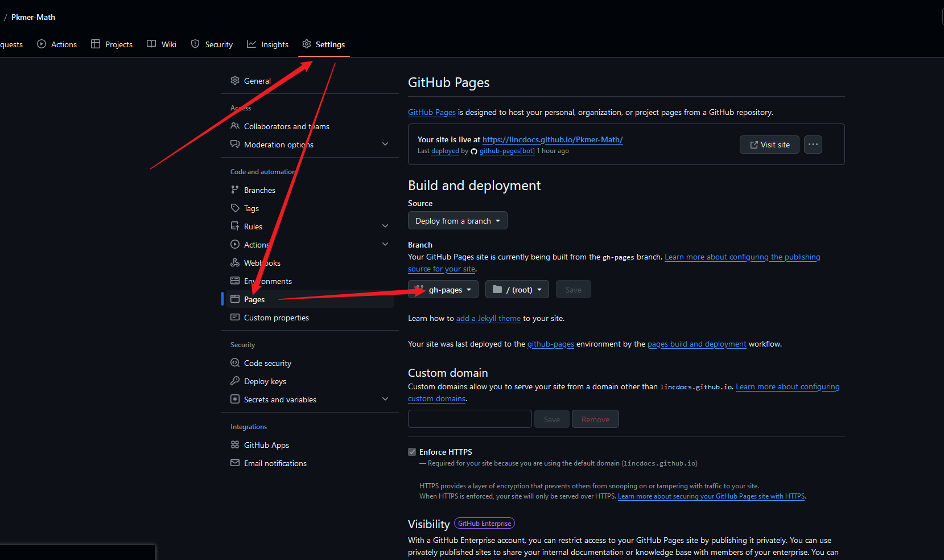Click the Tags tag icon
This screenshot has height=560, width=944.
[235, 208]
